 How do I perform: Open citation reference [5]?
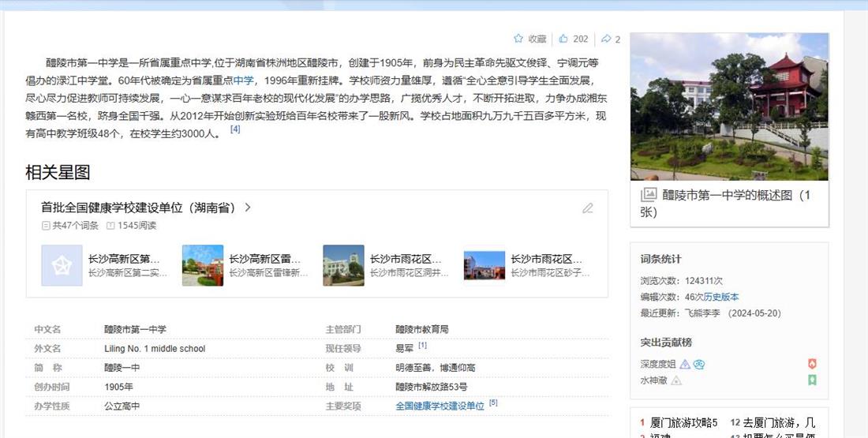[493, 403]
